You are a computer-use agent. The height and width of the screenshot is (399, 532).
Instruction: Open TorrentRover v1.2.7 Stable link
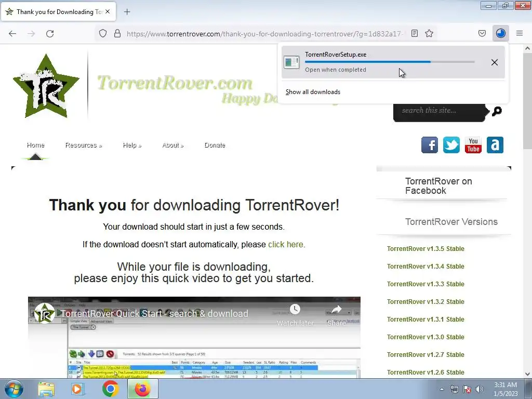[425, 354]
